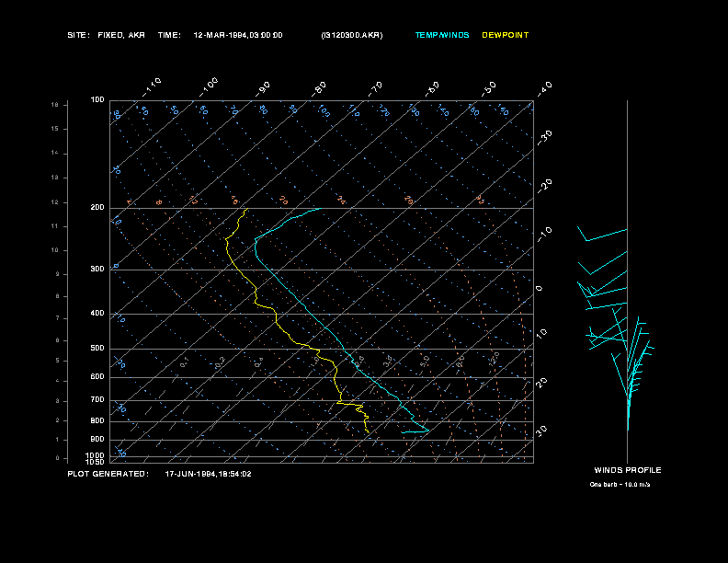The width and height of the screenshot is (728, 563).
Task: Click the -50 isotherm label at the top
Action: (x=489, y=89)
